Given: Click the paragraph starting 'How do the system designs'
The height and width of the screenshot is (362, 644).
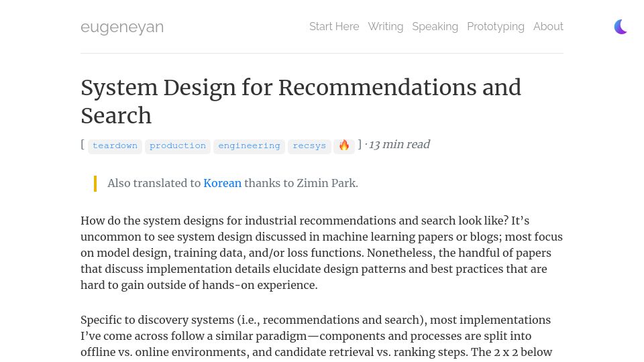Looking at the screenshot, I should pyautogui.click(x=321, y=253).
